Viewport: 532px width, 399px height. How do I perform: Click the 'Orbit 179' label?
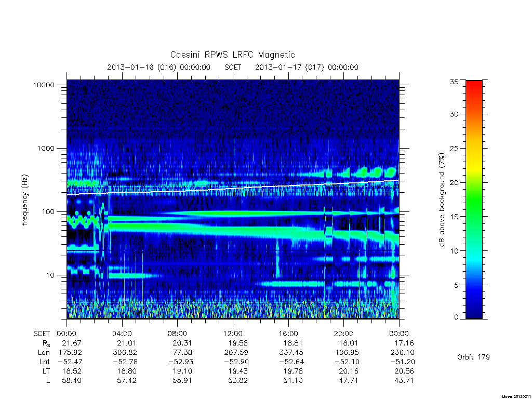[x=473, y=357]
